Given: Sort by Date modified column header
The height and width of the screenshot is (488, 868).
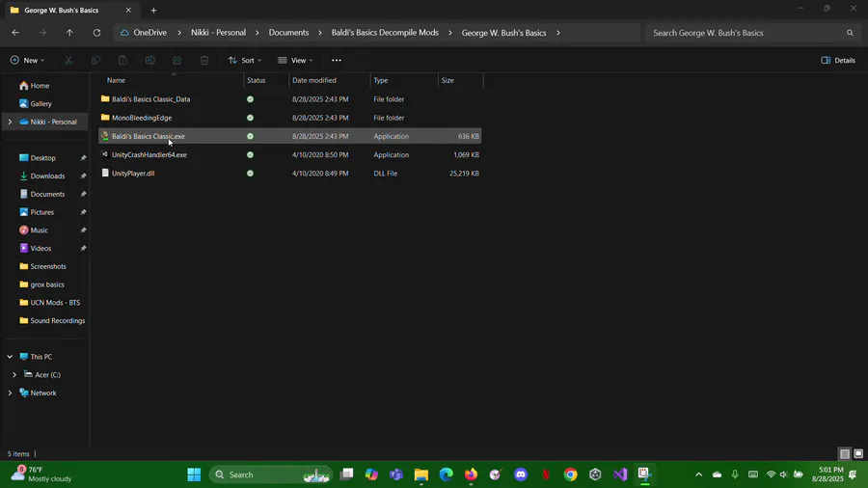Looking at the screenshot, I should pyautogui.click(x=329, y=80).
